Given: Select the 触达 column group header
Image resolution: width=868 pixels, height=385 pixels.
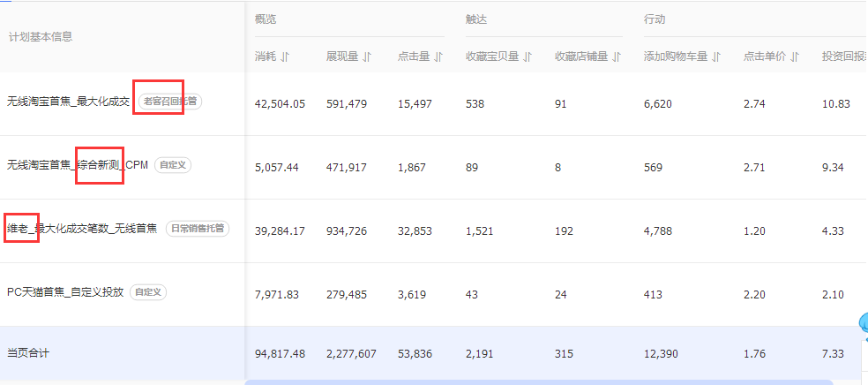Looking at the screenshot, I should 476,19.
